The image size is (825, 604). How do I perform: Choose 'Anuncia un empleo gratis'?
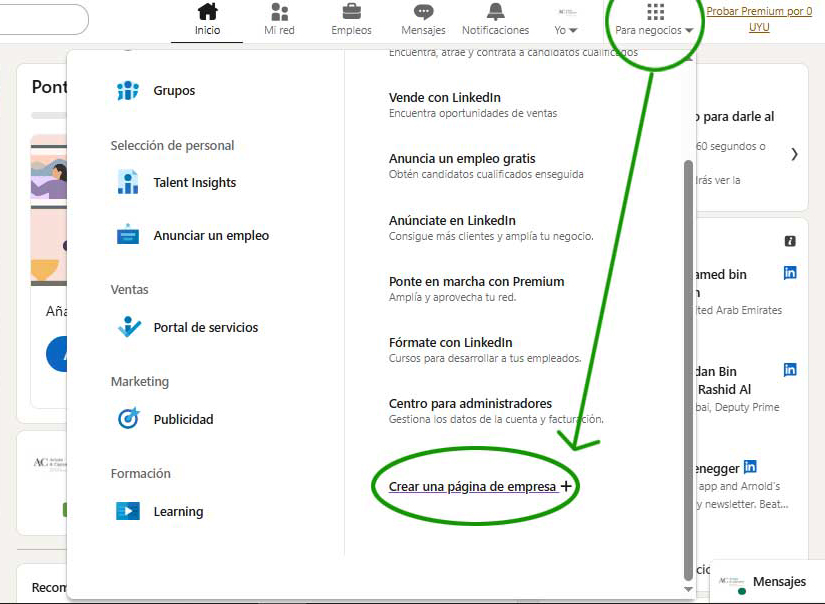[x=462, y=158]
